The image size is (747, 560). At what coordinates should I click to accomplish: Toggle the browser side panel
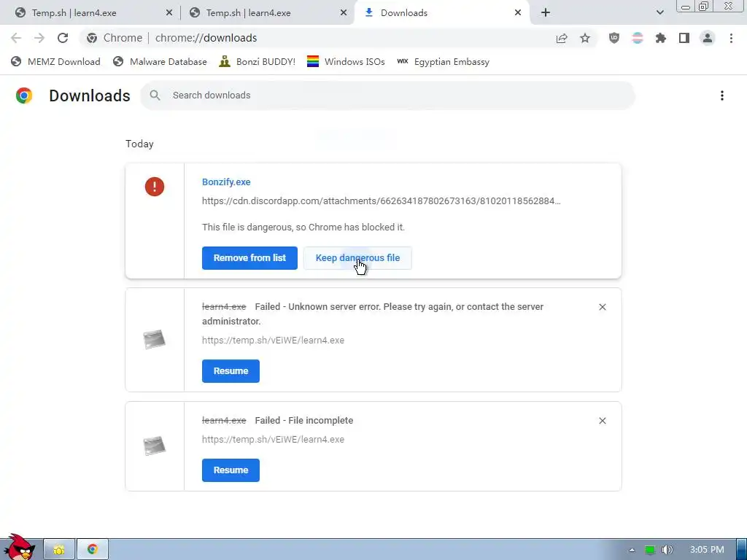click(x=684, y=38)
